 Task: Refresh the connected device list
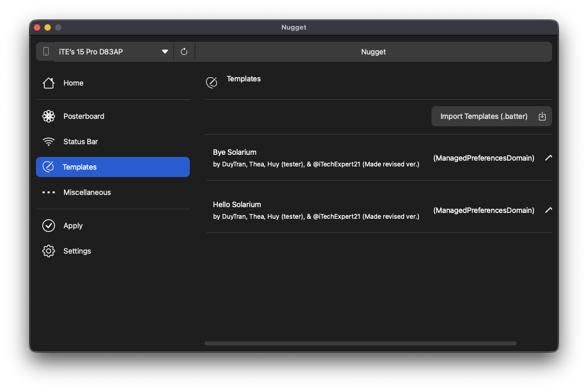[x=184, y=52]
